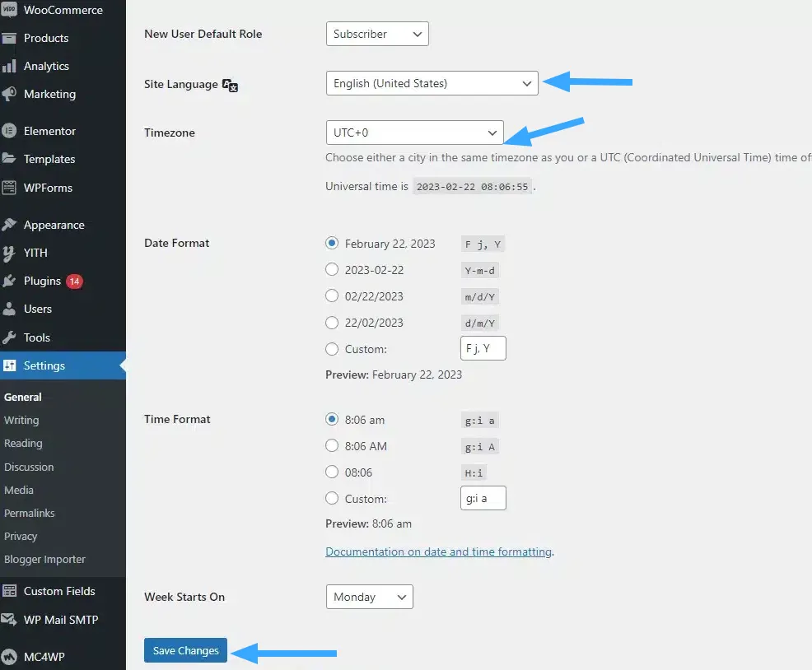Viewport: 812px width, 670px height.
Task: Open the New User Default Role dropdown
Action: [377, 34]
